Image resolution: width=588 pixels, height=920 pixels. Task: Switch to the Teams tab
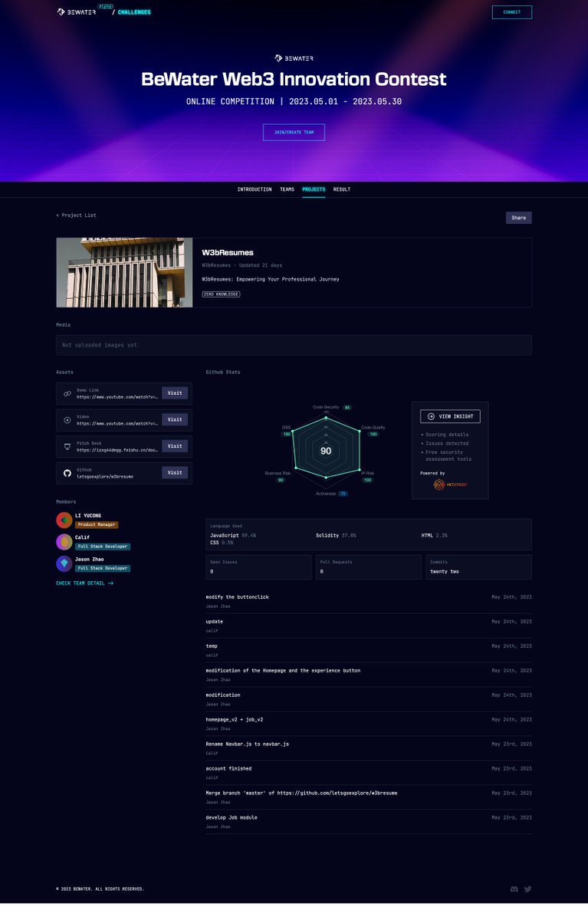point(287,189)
